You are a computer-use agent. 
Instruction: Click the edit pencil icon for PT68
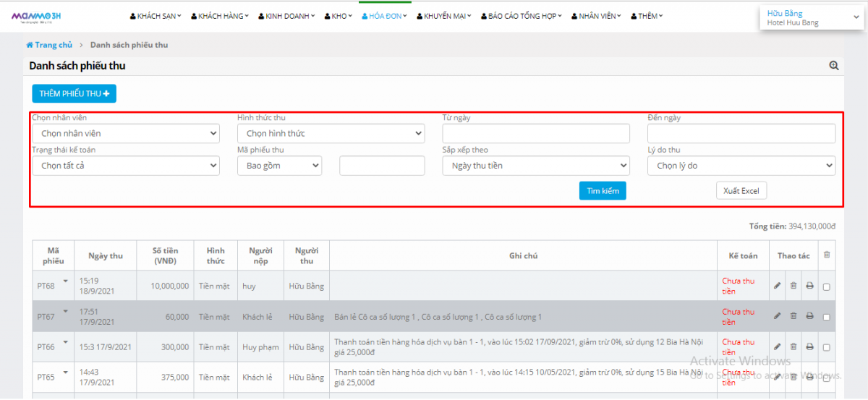click(x=778, y=286)
